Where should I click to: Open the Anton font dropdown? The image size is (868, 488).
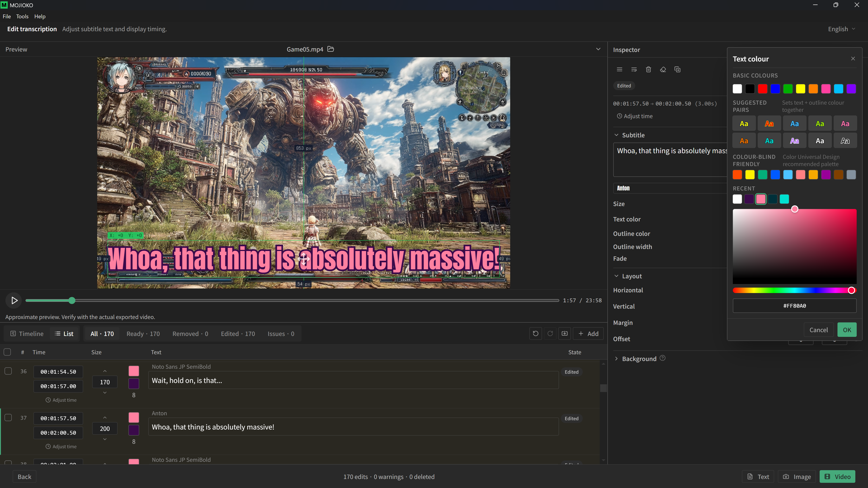click(670, 188)
